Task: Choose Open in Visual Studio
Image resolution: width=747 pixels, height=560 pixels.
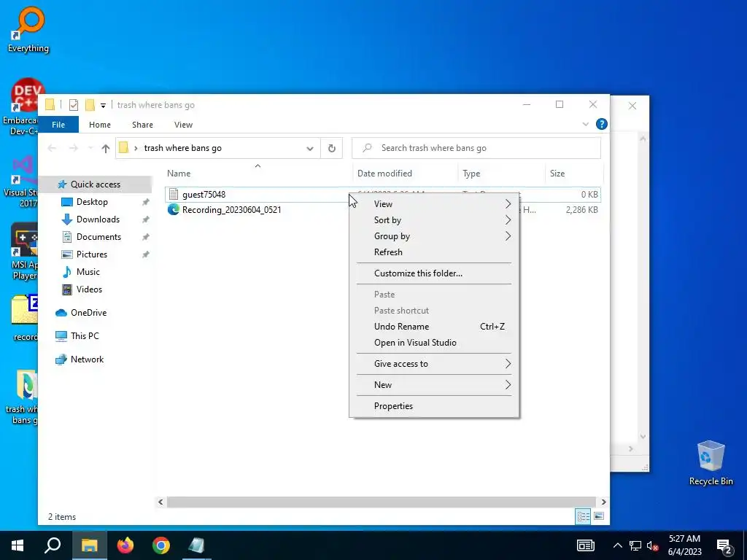Action: click(x=434, y=343)
